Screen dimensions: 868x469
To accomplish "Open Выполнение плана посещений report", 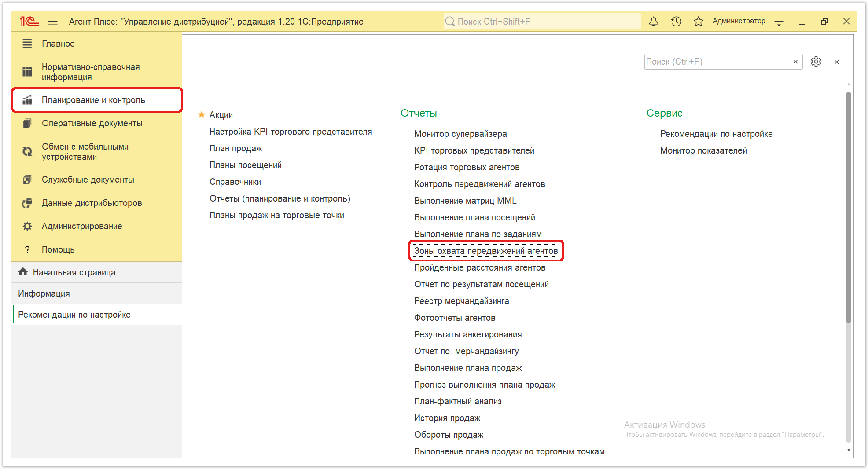I will 474,217.
